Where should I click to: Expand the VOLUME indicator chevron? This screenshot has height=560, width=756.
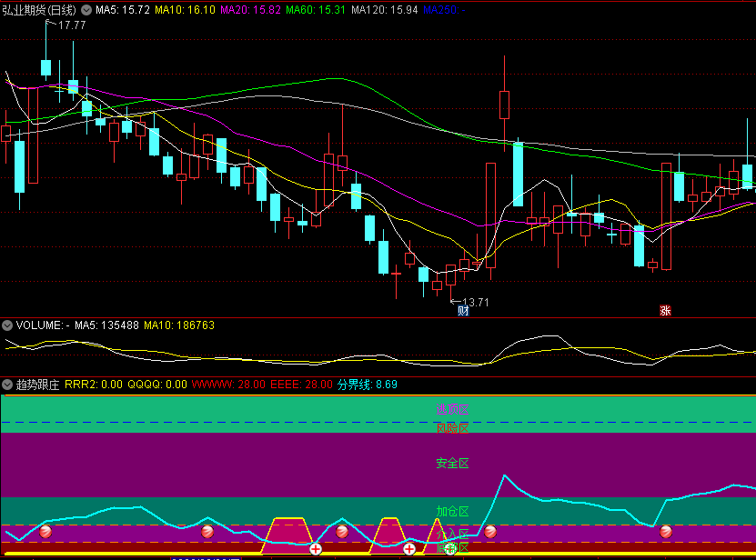click(x=7, y=325)
